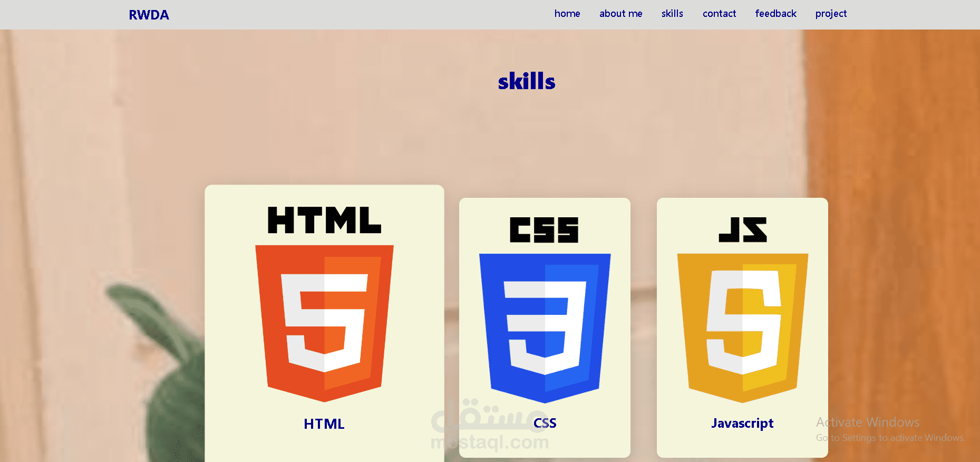
Task: Open the project nav link
Action: point(831,14)
